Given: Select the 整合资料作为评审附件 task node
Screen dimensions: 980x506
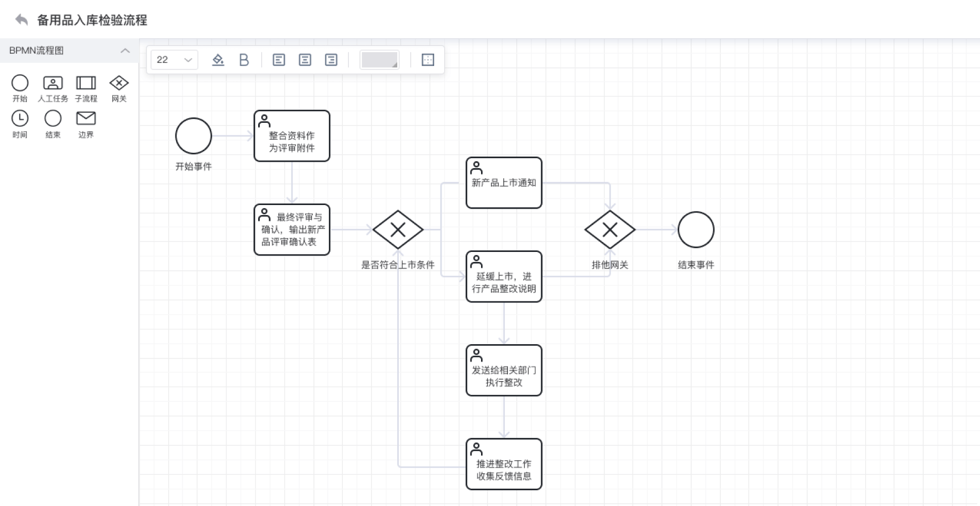Looking at the screenshot, I should pos(292,136).
